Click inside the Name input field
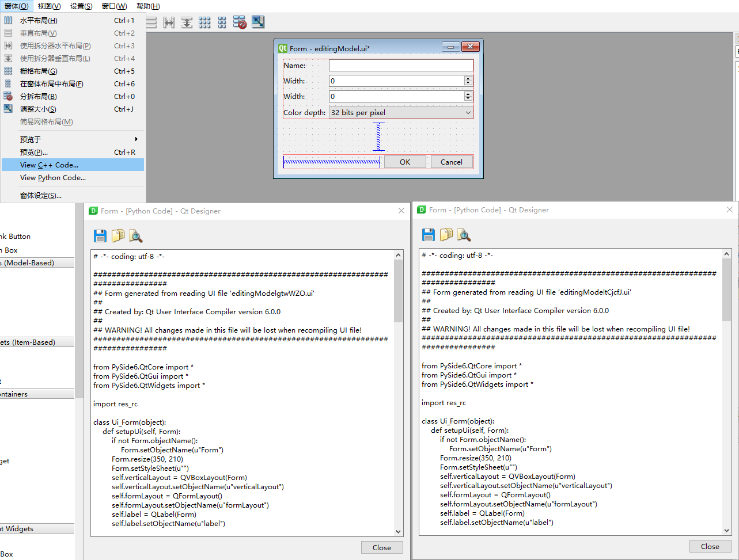Viewport: 739px width, 560px height. (x=400, y=65)
